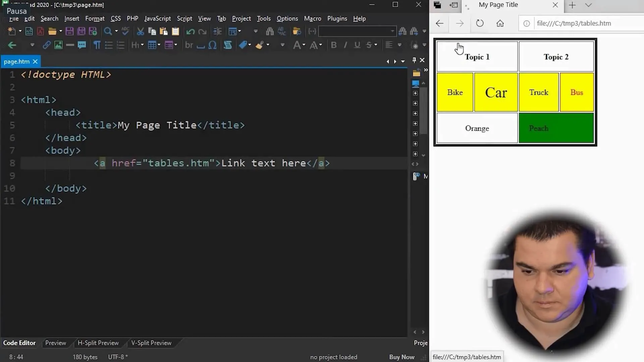Viewport: 644px width, 362px height.
Task: Click the site info icon beside the URL
Action: 527,23
